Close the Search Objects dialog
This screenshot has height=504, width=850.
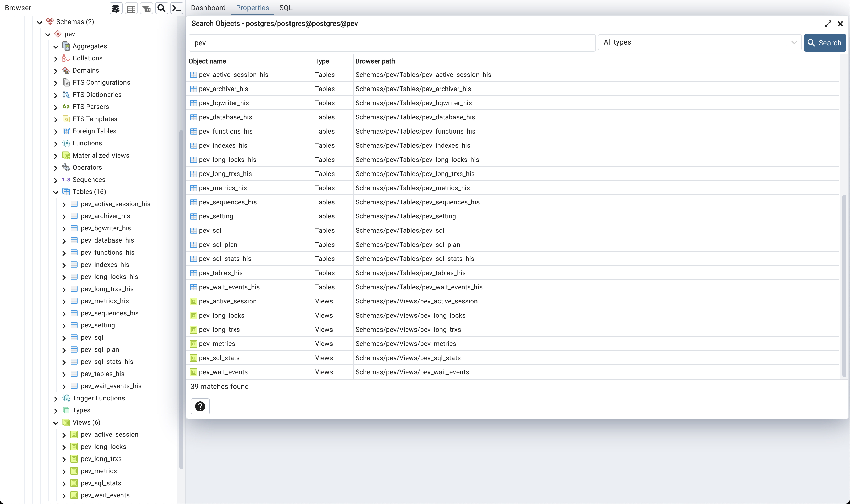click(x=841, y=24)
